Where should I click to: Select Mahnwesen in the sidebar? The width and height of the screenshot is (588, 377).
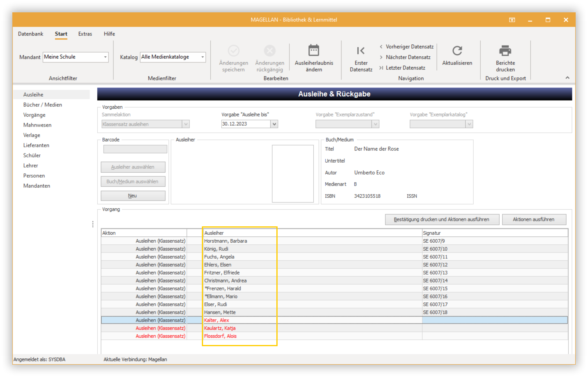[x=37, y=125]
